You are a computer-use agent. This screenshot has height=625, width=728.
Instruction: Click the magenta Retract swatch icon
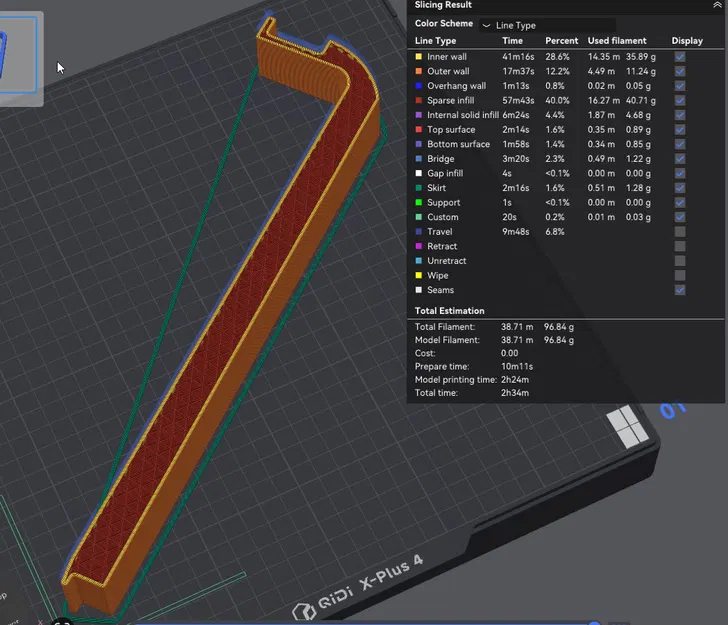[x=418, y=246]
